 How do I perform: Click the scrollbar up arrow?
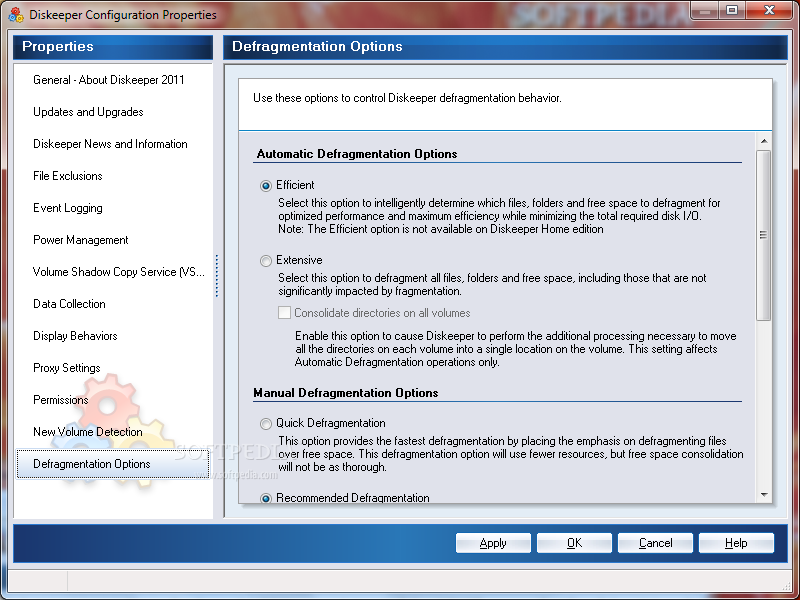tap(764, 141)
